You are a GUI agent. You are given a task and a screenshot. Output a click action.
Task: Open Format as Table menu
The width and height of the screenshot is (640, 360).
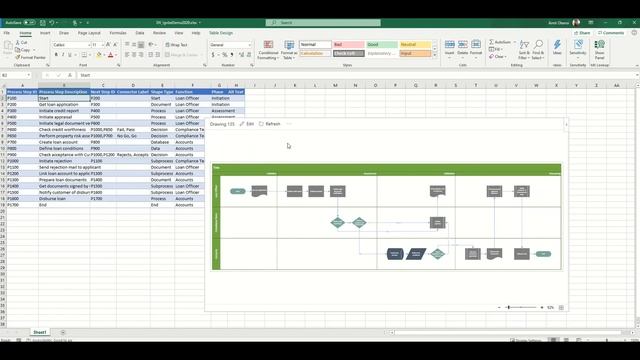(x=289, y=50)
